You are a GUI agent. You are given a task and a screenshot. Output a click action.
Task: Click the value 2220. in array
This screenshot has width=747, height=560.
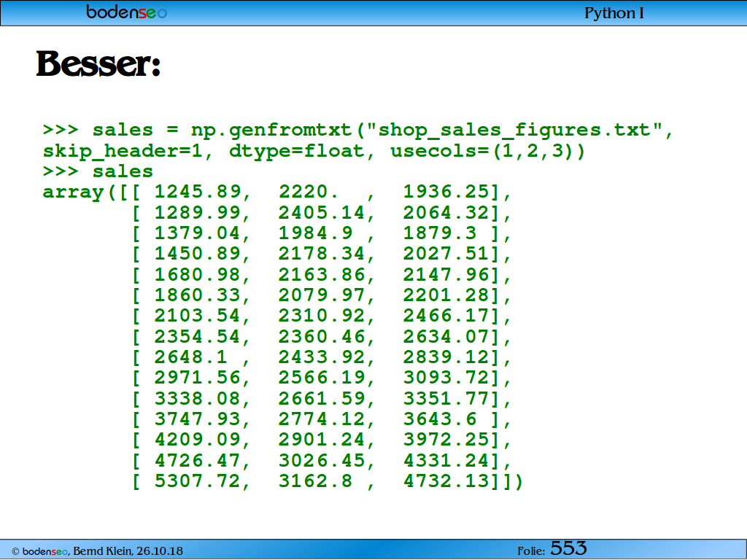[309, 192]
